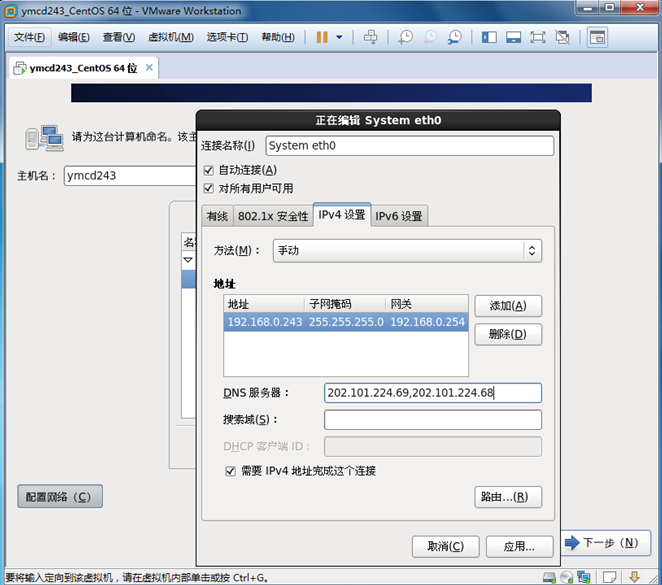Open the 帮助(H) menu
The image size is (662, 585).
pyautogui.click(x=278, y=37)
